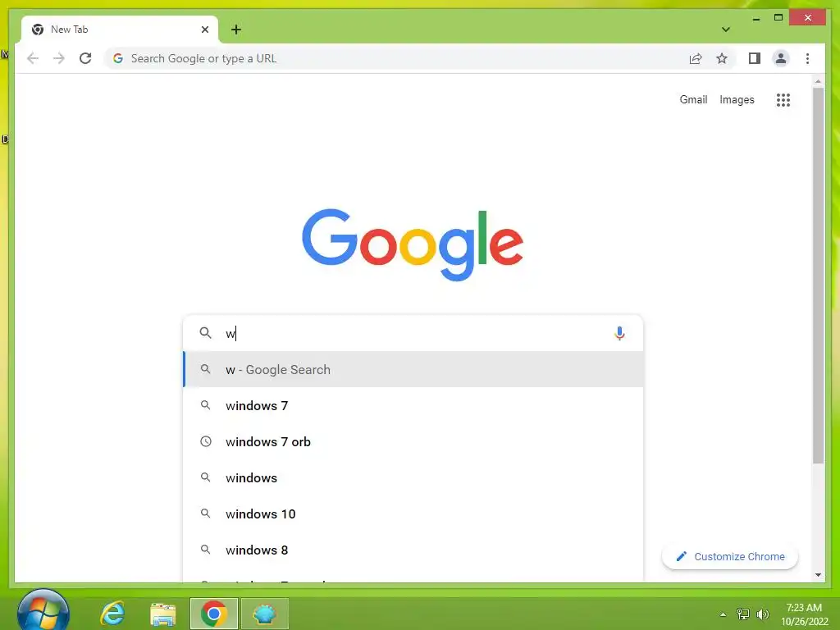Click Customize Chrome button
Screen dimensions: 840x630
click(x=730, y=557)
